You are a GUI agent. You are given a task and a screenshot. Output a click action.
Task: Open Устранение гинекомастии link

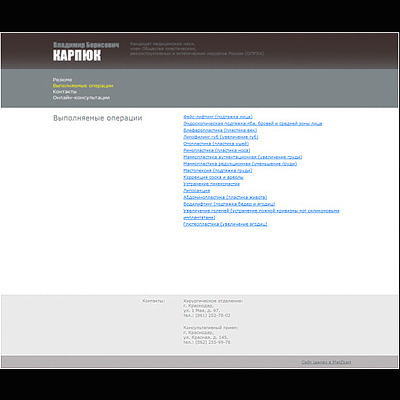coord(211,184)
